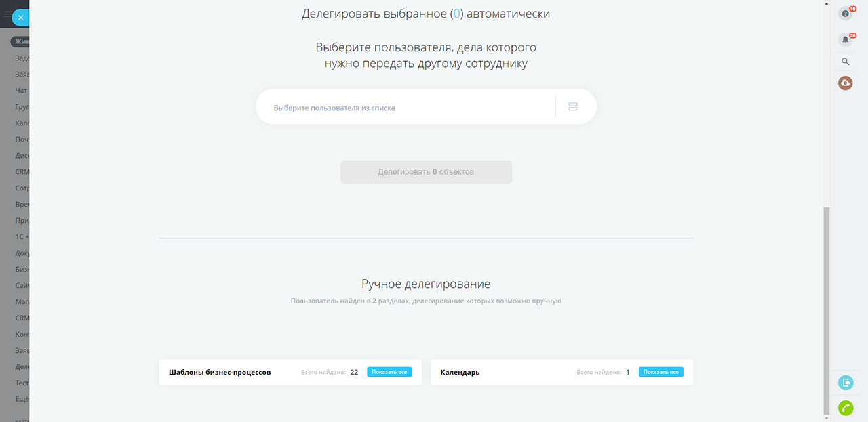868x422 pixels.
Task: Open the "Чат" item in left menu
Action: point(22,91)
